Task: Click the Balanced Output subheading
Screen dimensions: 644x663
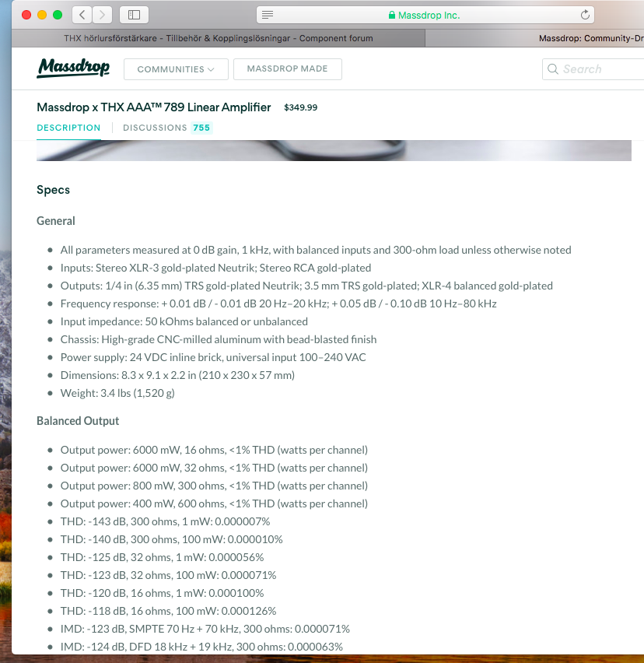Action: (78, 421)
